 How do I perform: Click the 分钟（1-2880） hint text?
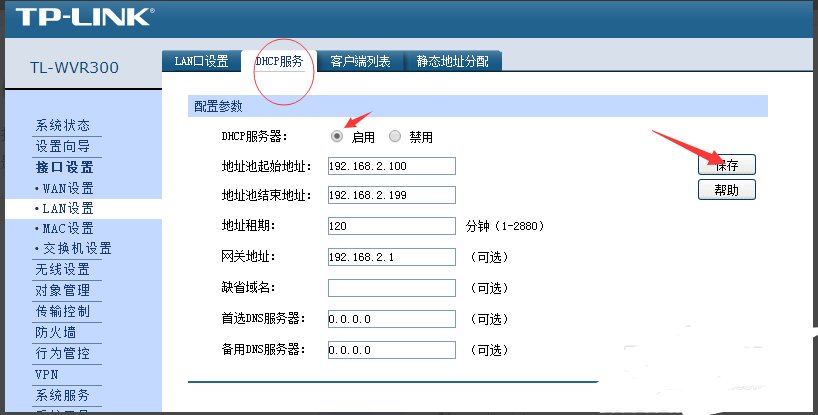click(x=505, y=226)
